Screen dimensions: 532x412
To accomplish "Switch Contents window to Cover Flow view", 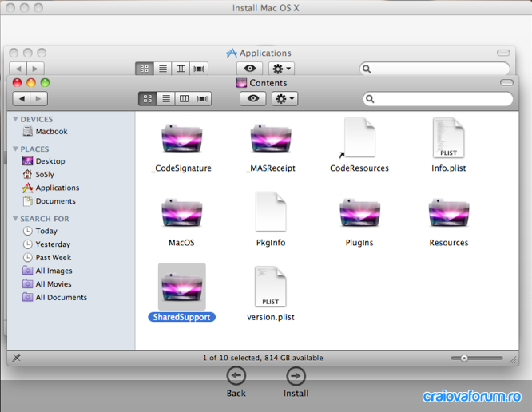I will 202,99.
